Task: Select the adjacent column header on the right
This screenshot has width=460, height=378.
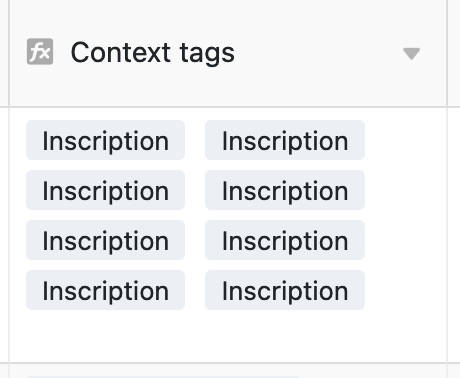Action: tap(454, 53)
